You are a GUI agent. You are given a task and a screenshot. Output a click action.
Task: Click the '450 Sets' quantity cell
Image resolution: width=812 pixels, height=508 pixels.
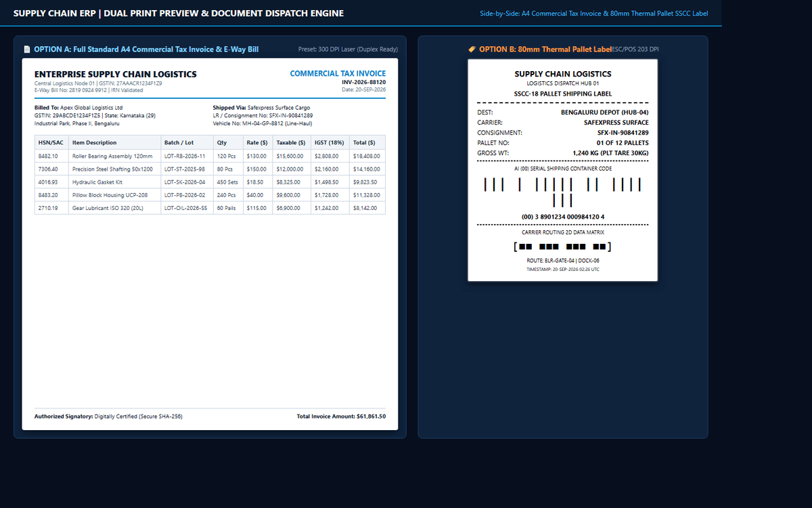(x=228, y=182)
